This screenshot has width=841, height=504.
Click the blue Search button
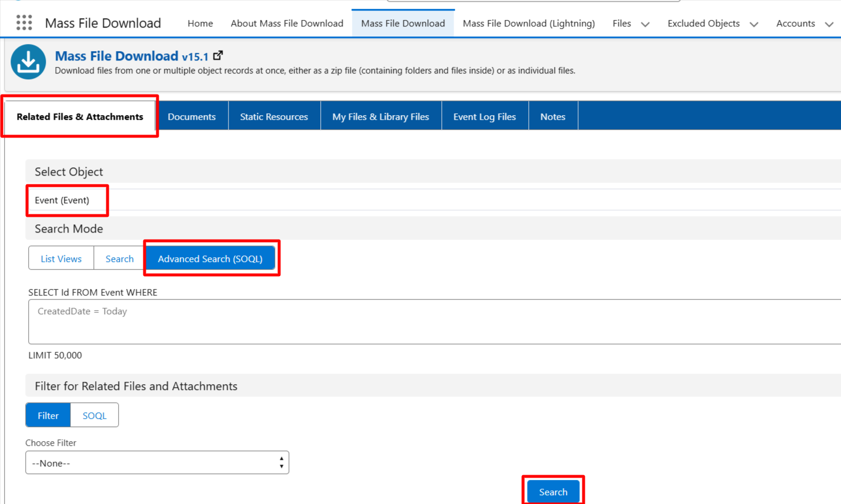[x=553, y=492]
